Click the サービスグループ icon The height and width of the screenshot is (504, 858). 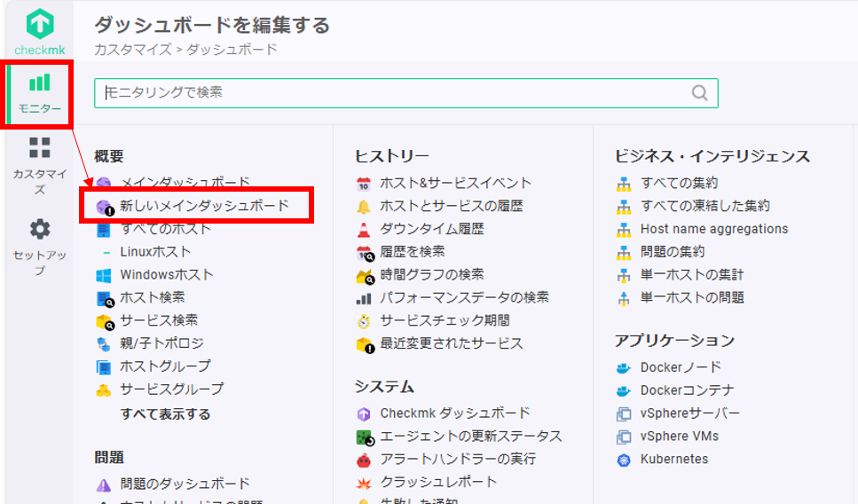(x=104, y=390)
